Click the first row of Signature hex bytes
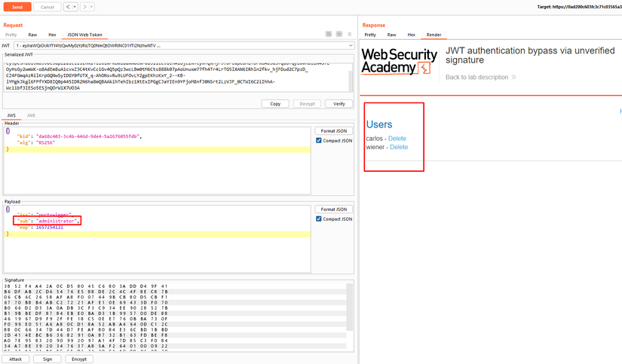Viewport: 622px width, 364px height. coord(86,286)
